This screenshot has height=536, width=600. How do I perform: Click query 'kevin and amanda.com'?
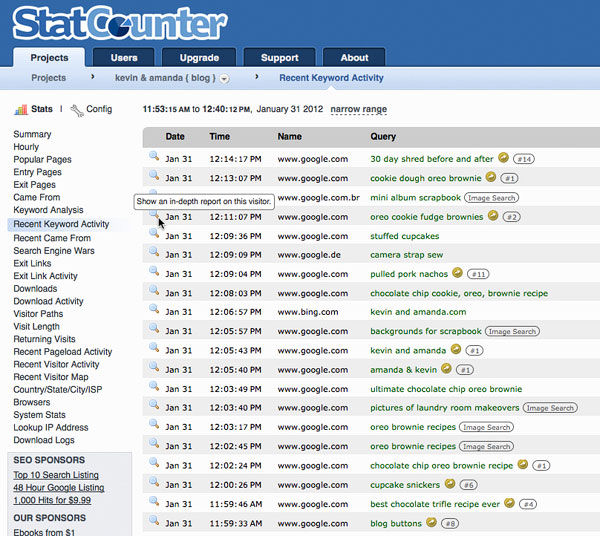(418, 312)
